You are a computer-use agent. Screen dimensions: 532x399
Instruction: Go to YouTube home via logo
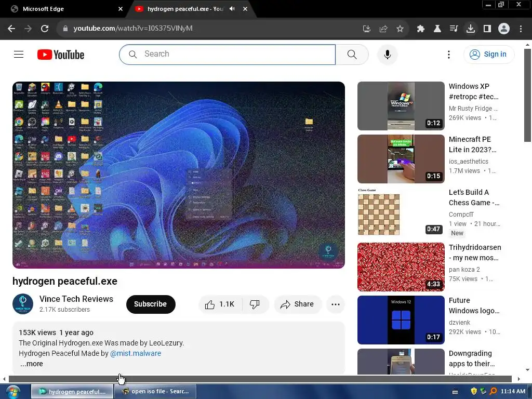[x=61, y=55]
